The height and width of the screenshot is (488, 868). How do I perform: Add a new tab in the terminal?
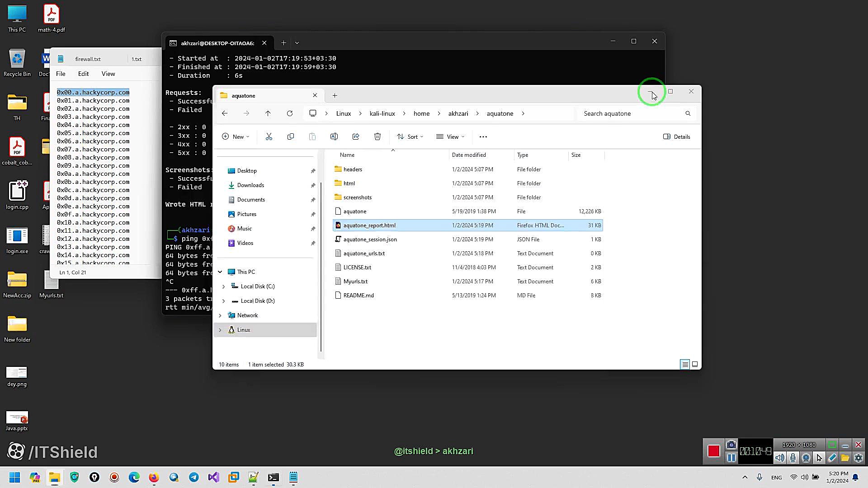283,43
